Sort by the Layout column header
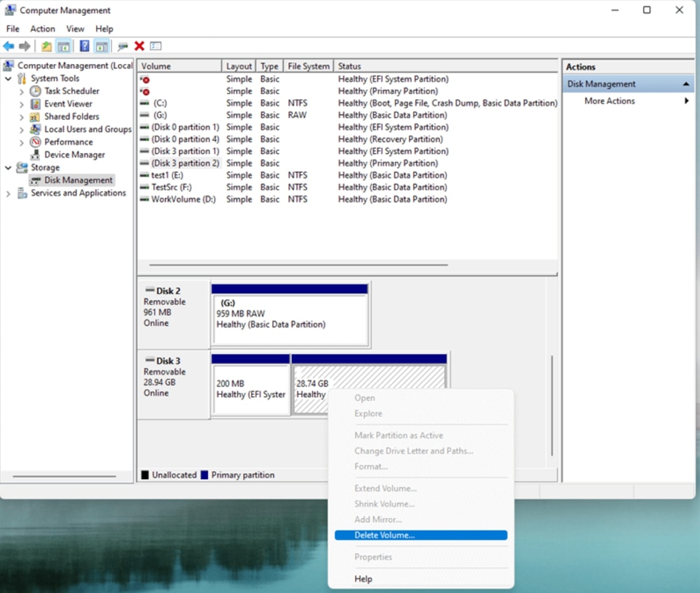Viewport: 700px width, 593px height. [239, 66]
